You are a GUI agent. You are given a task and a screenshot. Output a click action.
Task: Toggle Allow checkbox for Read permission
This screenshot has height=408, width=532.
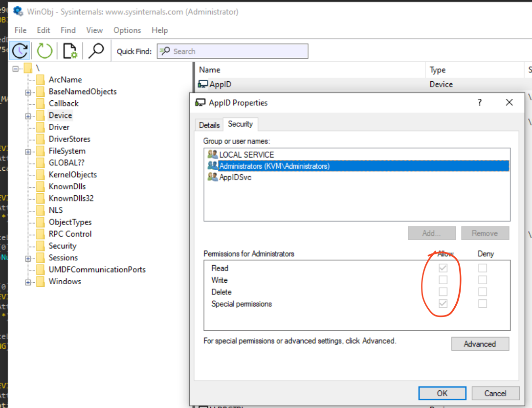(x=443, y=268)
